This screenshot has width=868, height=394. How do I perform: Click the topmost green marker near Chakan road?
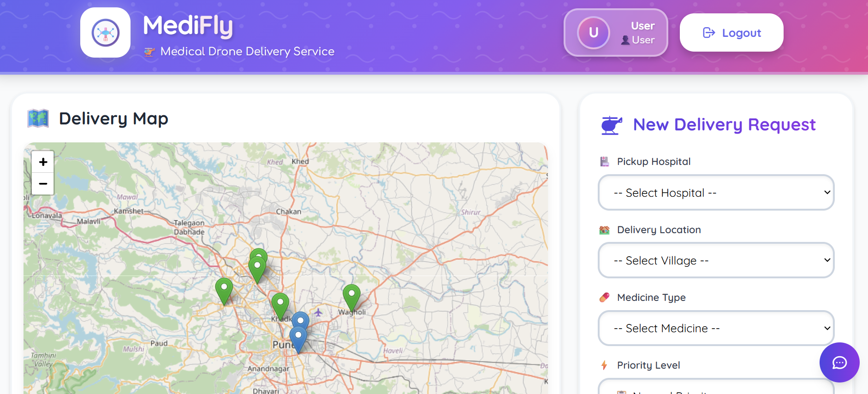pyautogui.click(x=259, y=254)
